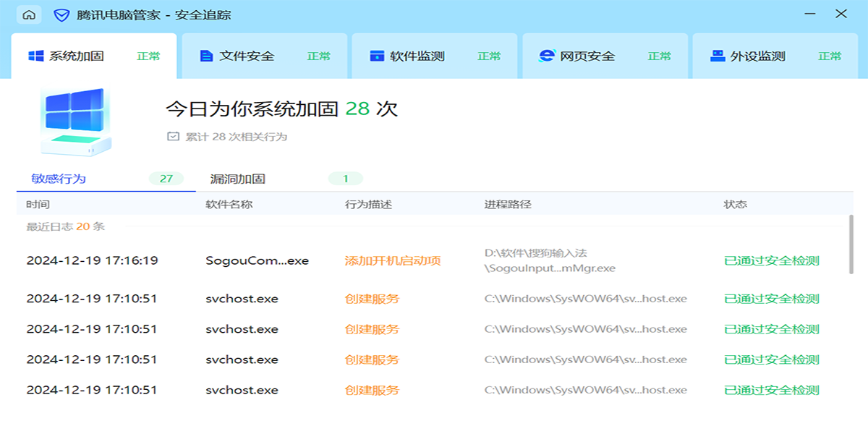Image resolution: width=868 pixels, height=434 pixels.
Task: Select the 敏感行为 sub-tab
Action: (59, 179)
